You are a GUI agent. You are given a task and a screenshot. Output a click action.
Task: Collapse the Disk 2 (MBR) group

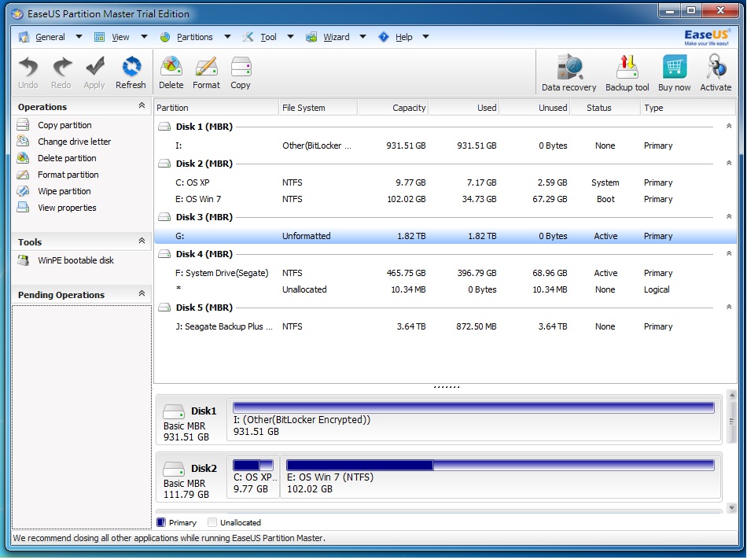(729, 163)
